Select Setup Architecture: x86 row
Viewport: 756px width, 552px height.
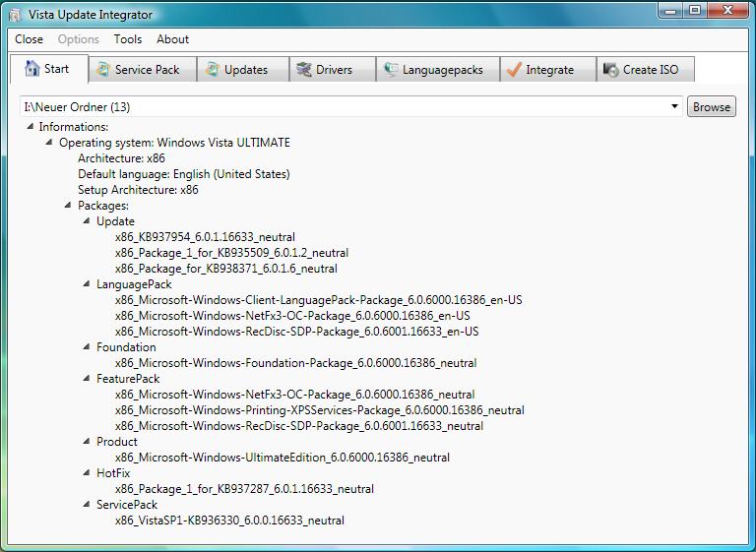(138, 190)
